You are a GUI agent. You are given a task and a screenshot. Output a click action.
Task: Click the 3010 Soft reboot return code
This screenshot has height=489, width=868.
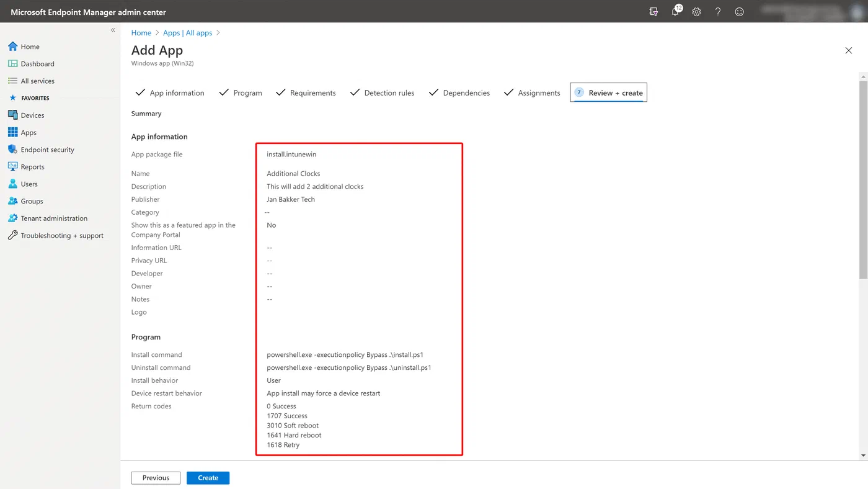pyautogui.click(x=293, y=426)
